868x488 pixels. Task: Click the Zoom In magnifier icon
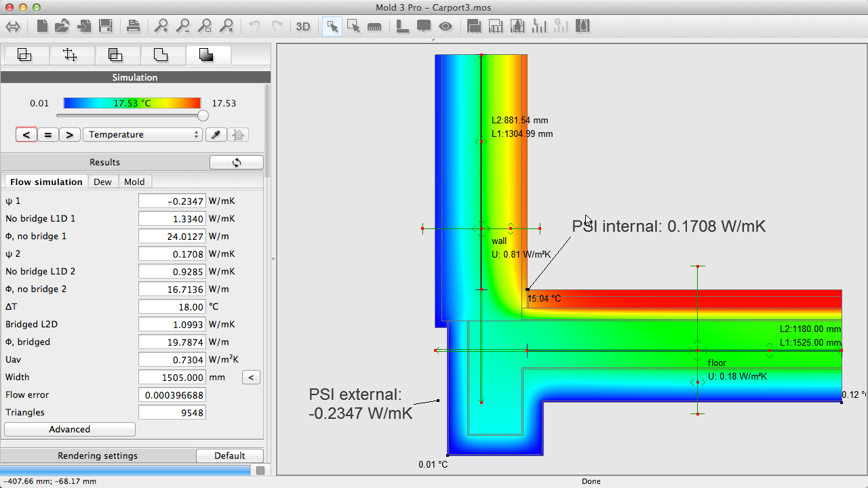coord(161,26)
